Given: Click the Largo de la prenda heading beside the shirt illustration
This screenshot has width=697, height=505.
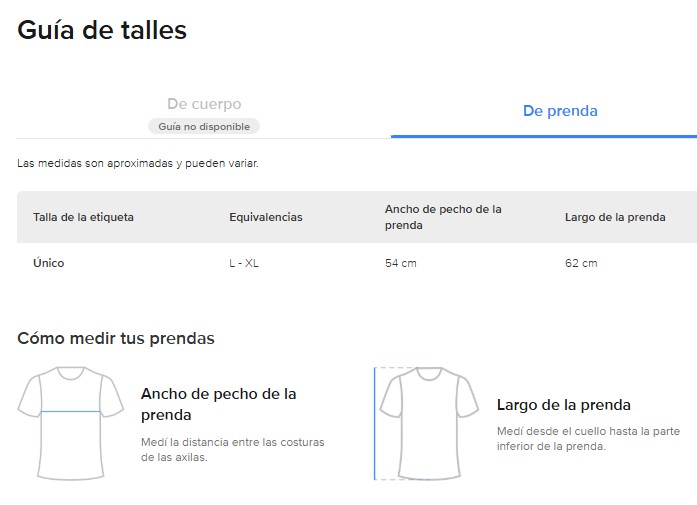Looking at the screenshot, I should (563, 405).
